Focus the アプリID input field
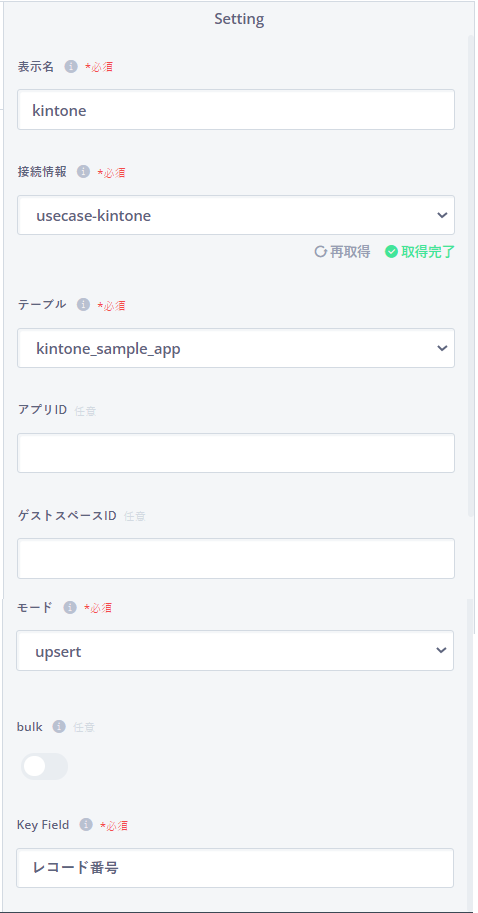Image resolution: width=478 pixels, height=913 pixels. 236,453
